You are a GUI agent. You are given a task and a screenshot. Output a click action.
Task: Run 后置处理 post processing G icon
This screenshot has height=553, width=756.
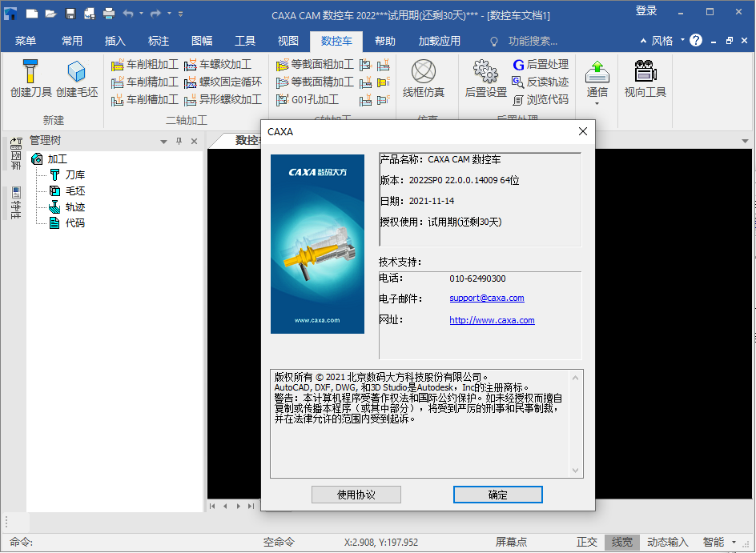(x=541, y=65)
